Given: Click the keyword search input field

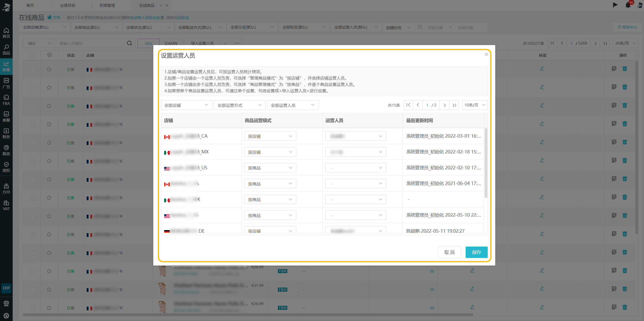Looking at the screenshot, I should [x=91, y=43].
